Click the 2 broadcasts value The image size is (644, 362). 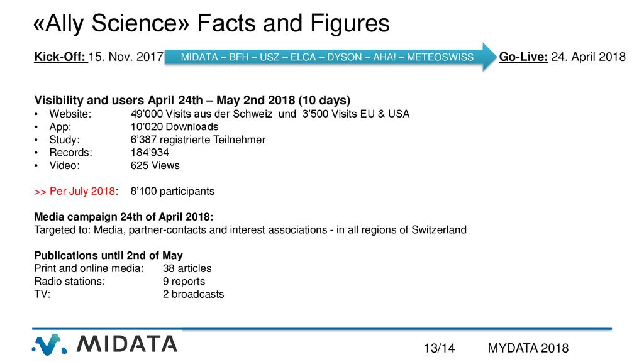click(194, 294)
